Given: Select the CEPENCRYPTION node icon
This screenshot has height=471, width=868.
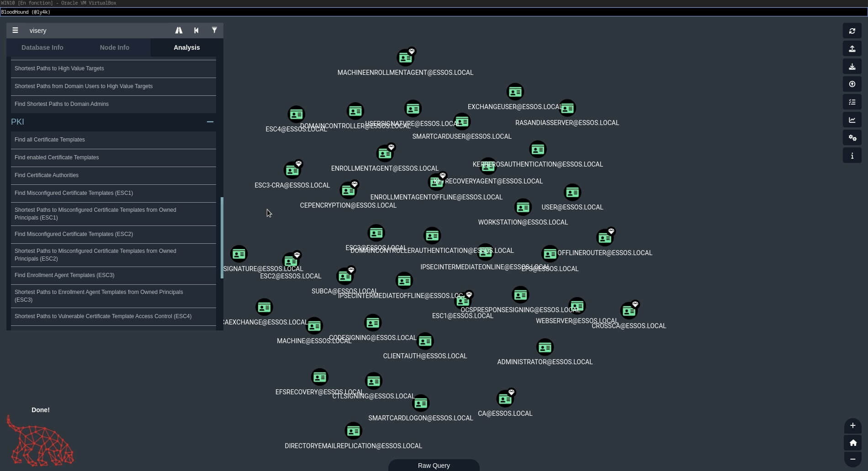Looking at the screenshot, I should click(349, 190).
